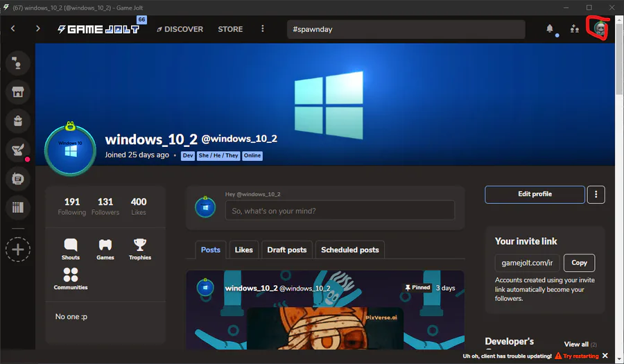Click the Pinned label on post
This screenshot has height=364, width=624.
pos(417,287)
